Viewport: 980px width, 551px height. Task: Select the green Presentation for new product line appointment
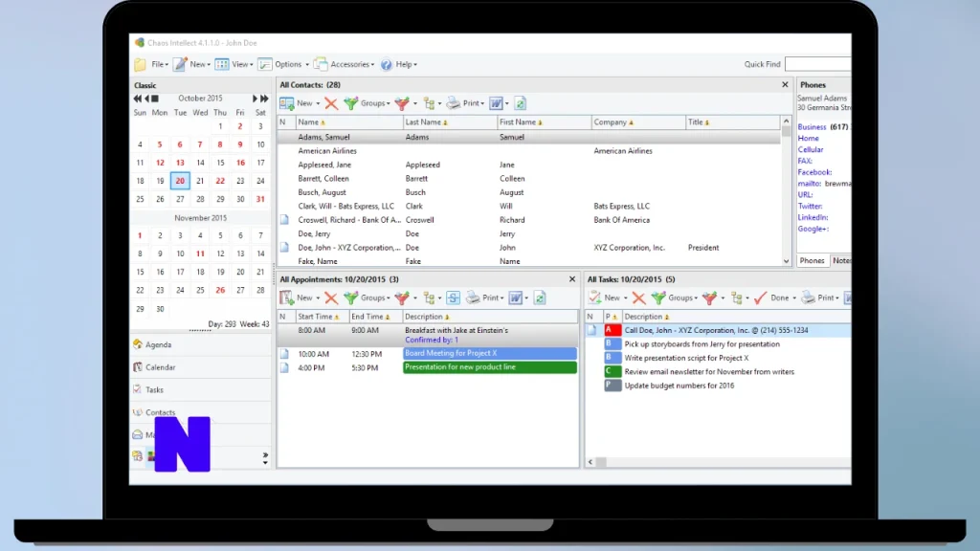pos(489,367)
